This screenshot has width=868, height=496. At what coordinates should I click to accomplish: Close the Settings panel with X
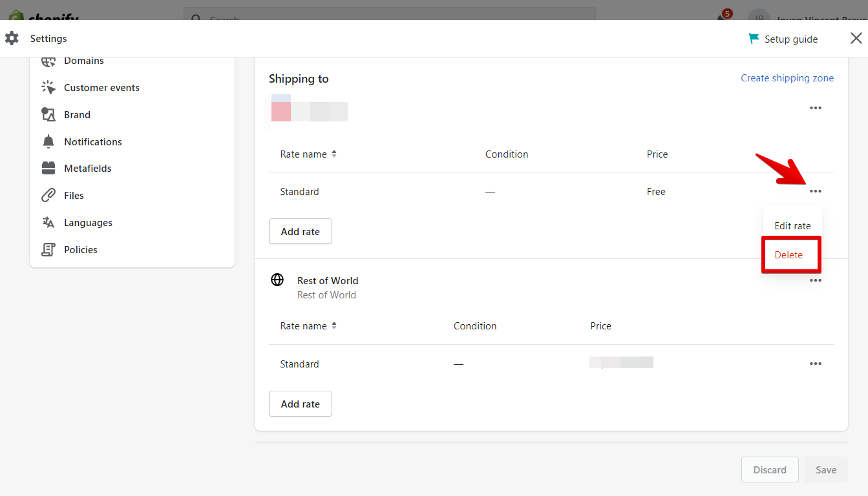pos(856,39)
